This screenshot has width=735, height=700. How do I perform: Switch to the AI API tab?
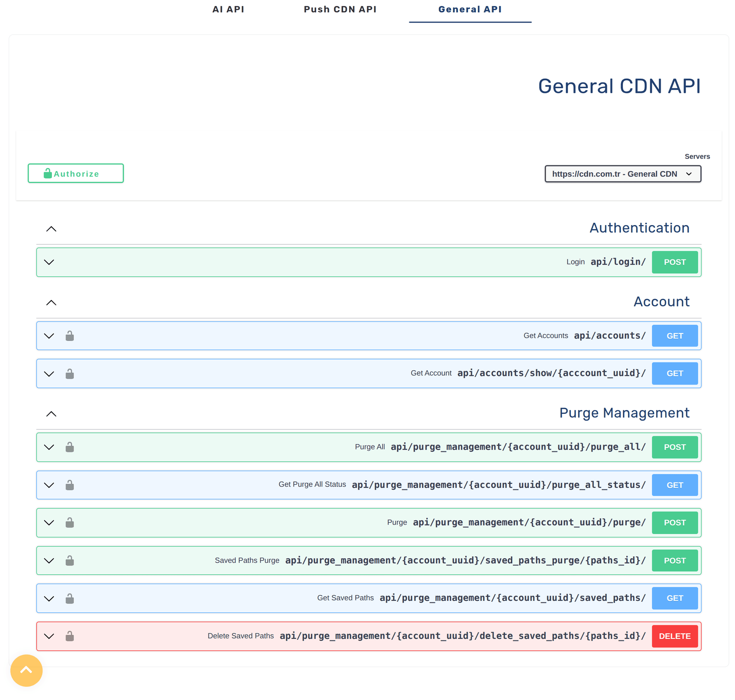tap(228, 9)
